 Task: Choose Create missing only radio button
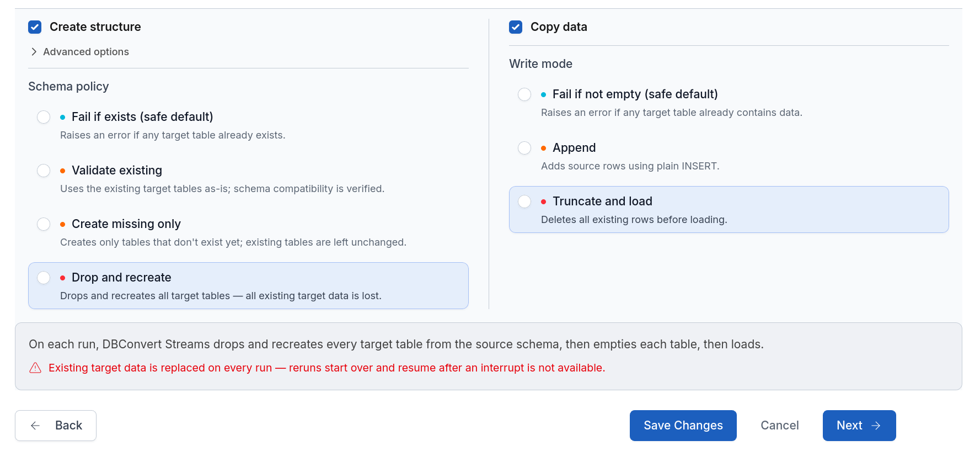pyautogui.click(x=44, y=224)
